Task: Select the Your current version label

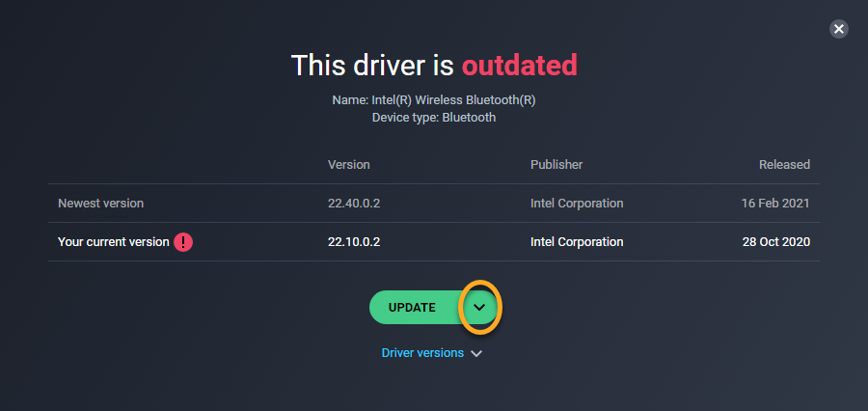Action: 113,242
